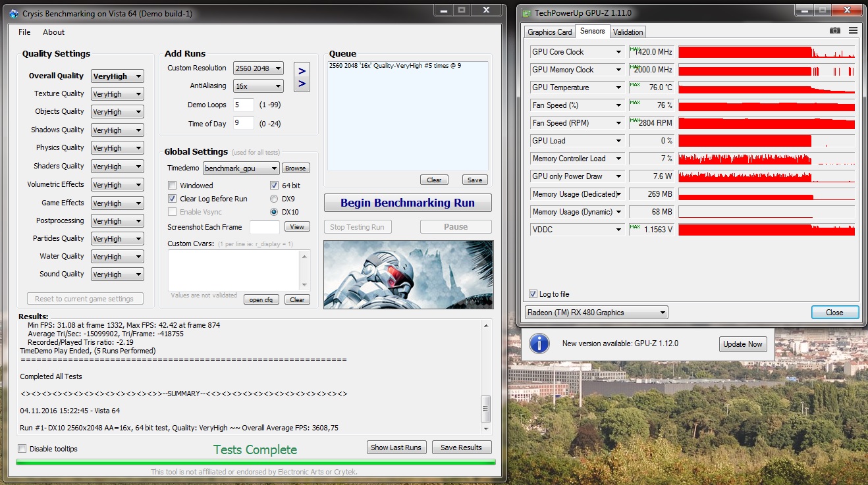868x485 pixels.
Task: Click the GPU Temperature value 76.0 °C
Action: pyautogui.click(x=651, y=88)
